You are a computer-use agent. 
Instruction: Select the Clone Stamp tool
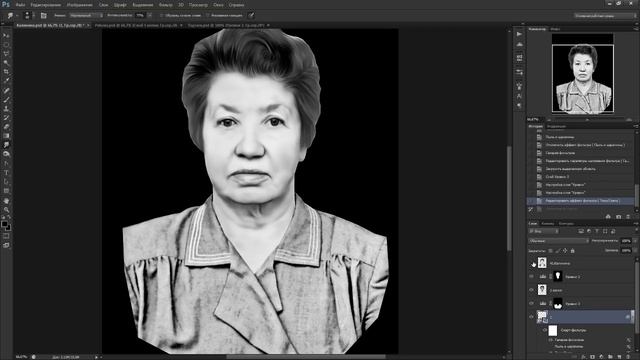[x=6, y=109]
